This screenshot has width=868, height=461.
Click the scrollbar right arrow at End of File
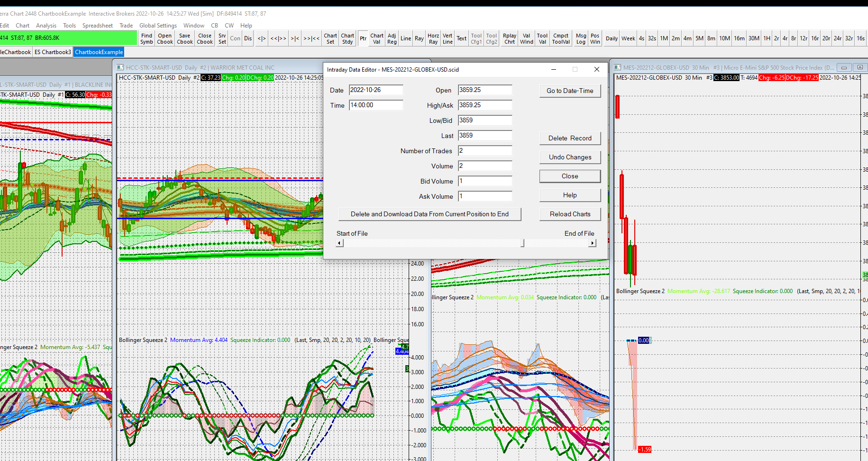click(592, 243)
